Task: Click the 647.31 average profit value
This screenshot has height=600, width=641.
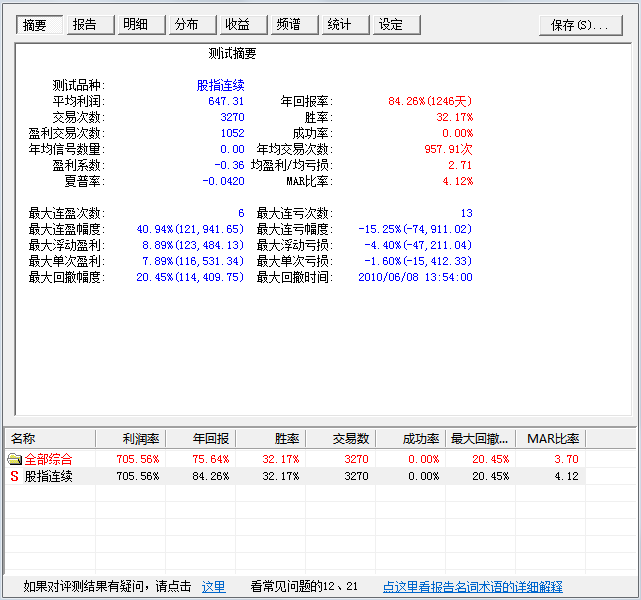Action: [x=226, y=101]
